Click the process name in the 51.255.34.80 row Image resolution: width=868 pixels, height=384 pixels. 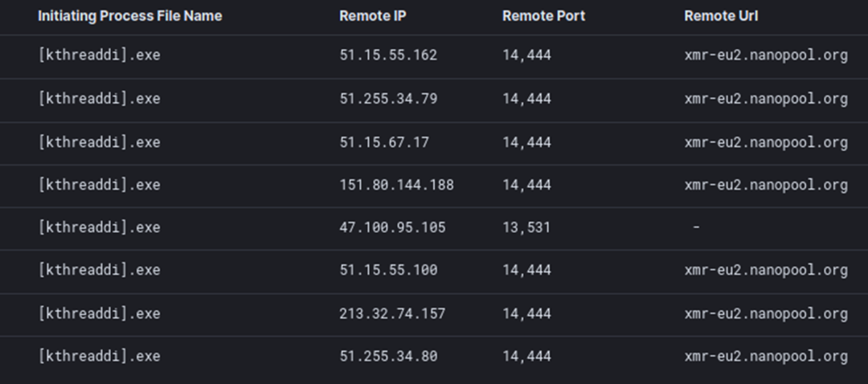99,356
